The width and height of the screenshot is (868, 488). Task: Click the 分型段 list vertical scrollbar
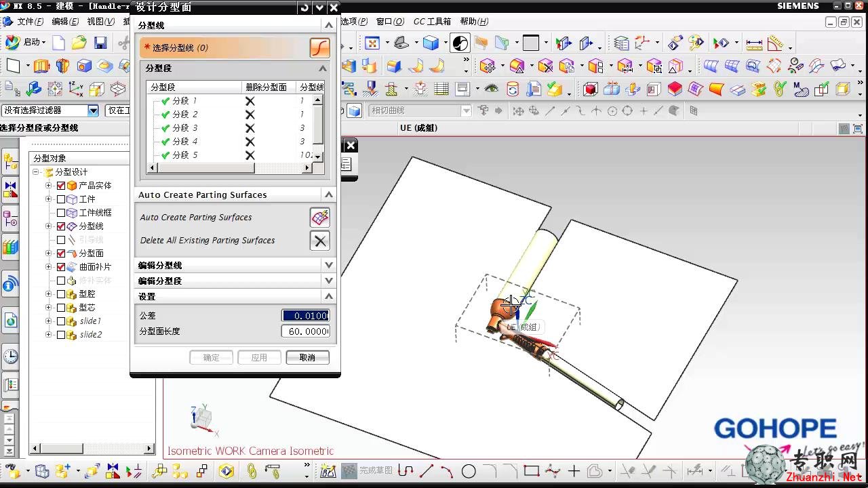click(x=318, y=127)
